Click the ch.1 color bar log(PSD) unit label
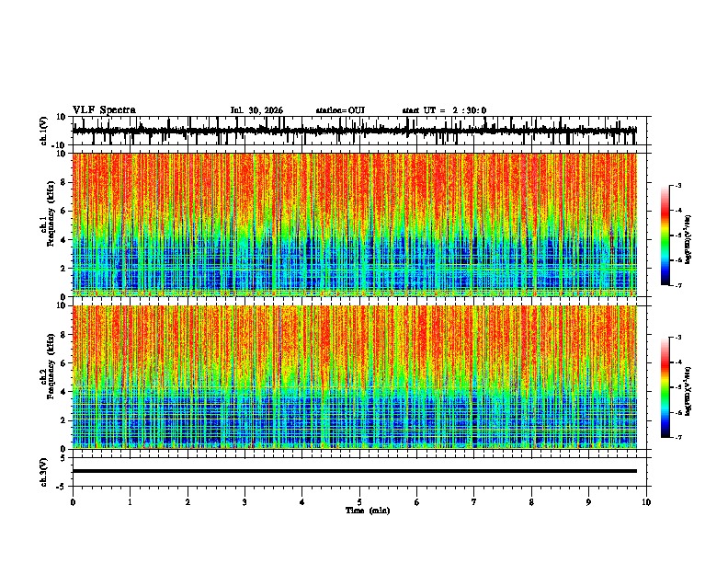This screenshot has height=563, width=728. click(688, 239)
